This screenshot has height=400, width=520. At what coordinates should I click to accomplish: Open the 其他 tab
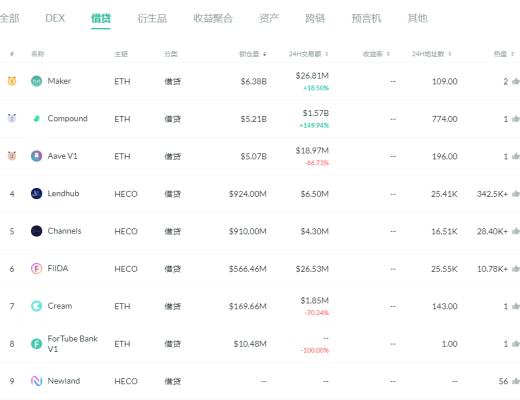coord(417,18)
